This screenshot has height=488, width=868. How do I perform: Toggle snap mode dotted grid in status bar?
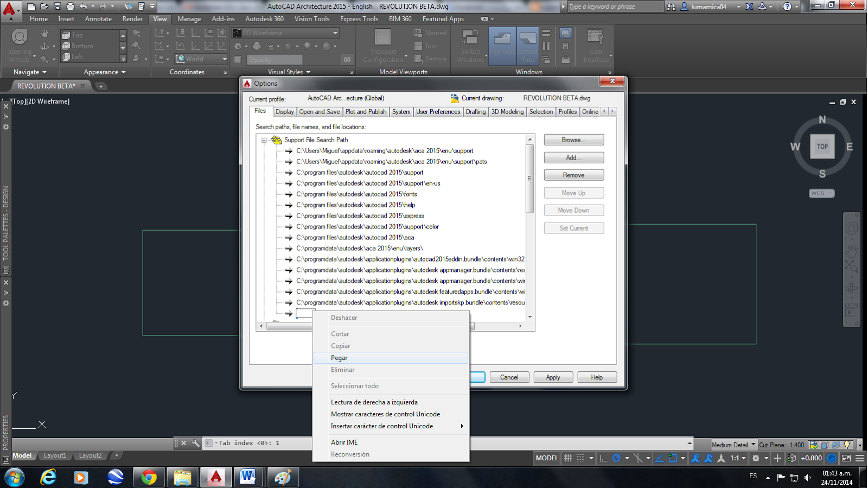coord(580,458)
